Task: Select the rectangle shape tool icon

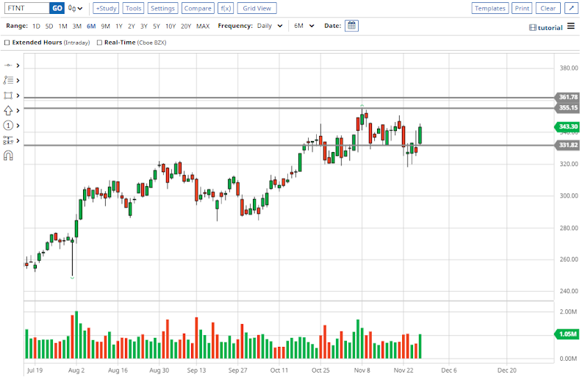Action: pyautogui.click(x=9, y=96)
